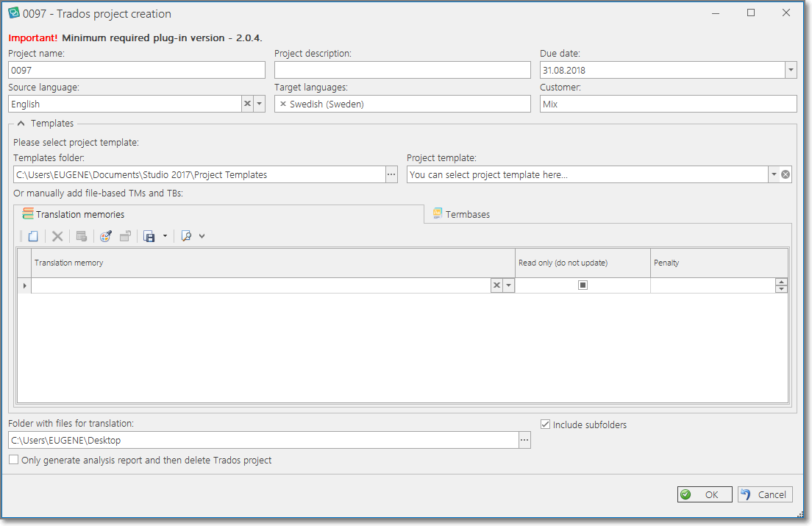Decrease the Penalty value with down arrow
Screen dimensions: 812x526
(781, 289)
